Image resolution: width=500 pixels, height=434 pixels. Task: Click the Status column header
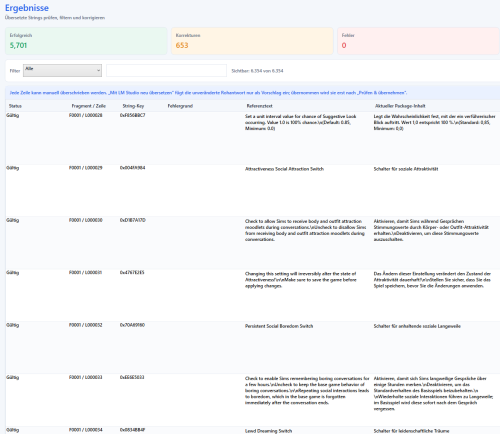[x=15, y=106]
